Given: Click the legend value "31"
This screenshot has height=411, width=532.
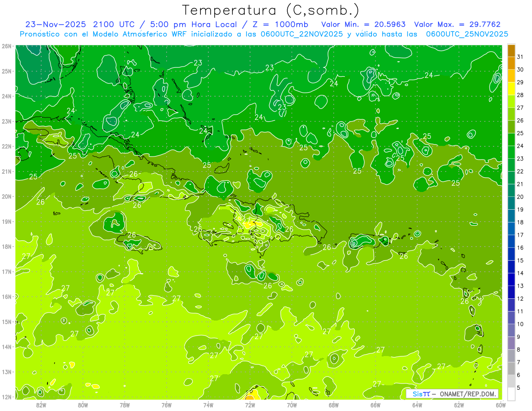Looking at the screenshot, I should coord(520,57).
